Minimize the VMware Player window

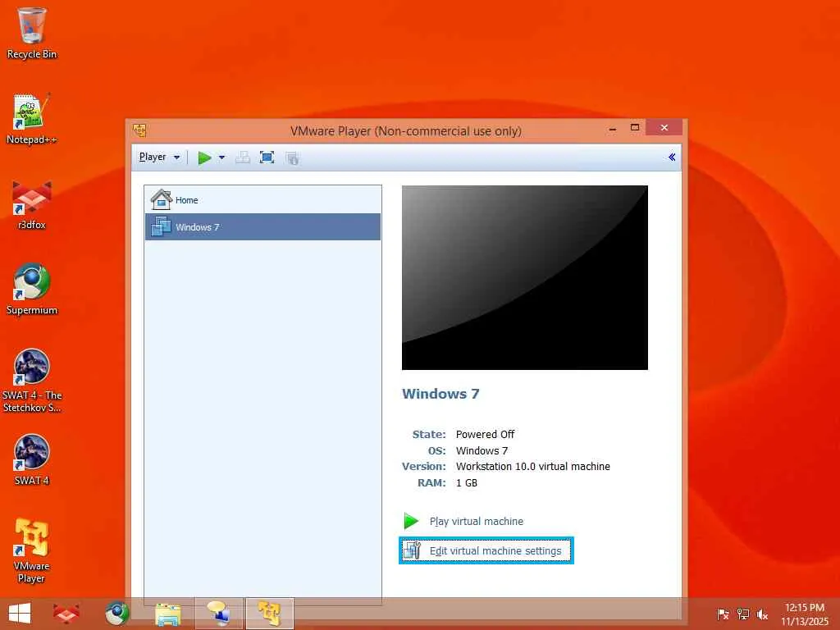pyautogui.click(x=612, y=129)
